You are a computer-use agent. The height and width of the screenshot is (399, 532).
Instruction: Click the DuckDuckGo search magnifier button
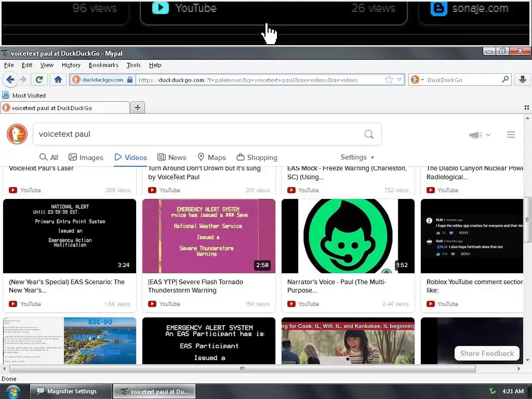(x=369, y=135)
